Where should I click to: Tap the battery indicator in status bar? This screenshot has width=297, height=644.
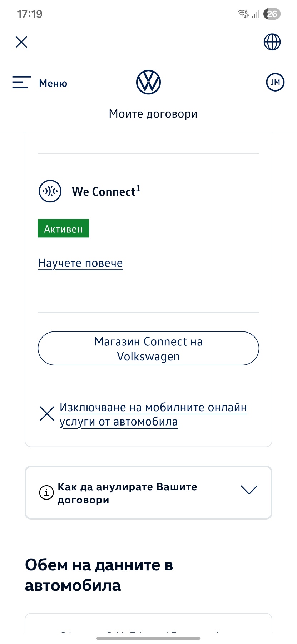point(272,14)
